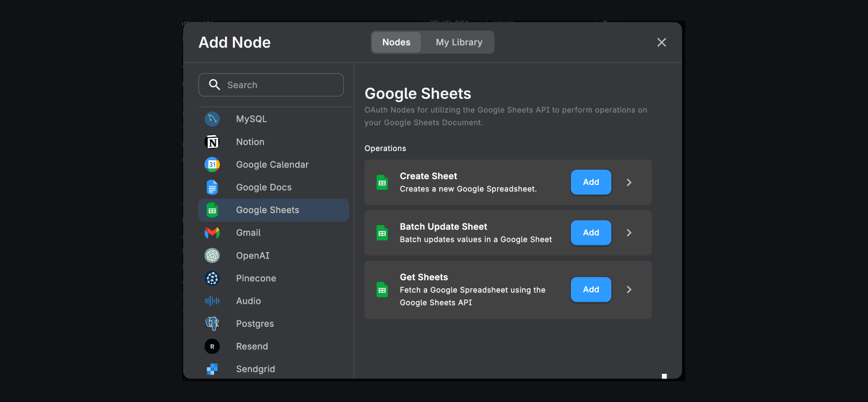Switch to the My Library tab
The width and height of the screenshot is (868, 402).
pos(459,42)
